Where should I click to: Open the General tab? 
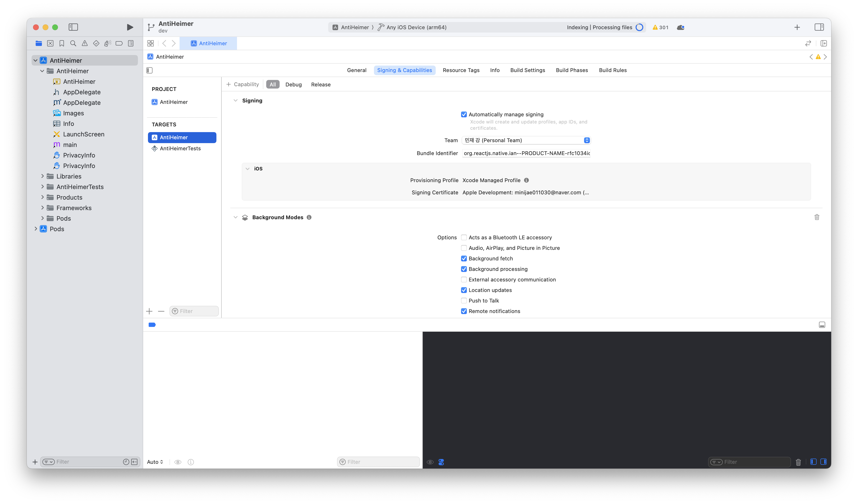(356, 70)
